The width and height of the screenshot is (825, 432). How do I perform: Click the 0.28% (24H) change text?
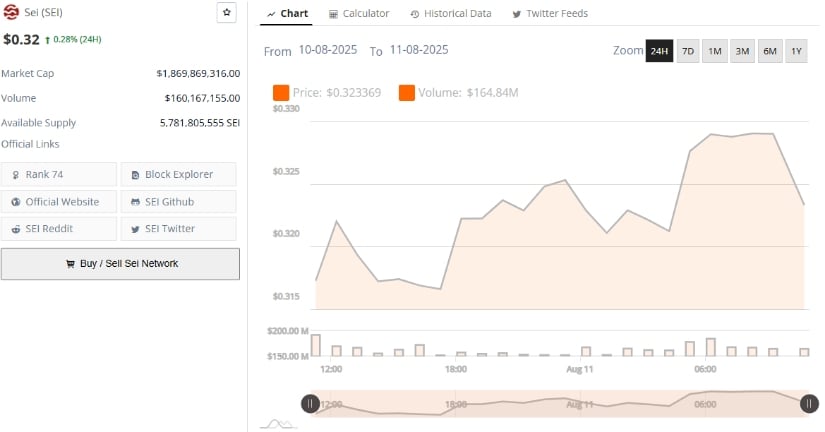pyautogui.click(x=77, y=39)
